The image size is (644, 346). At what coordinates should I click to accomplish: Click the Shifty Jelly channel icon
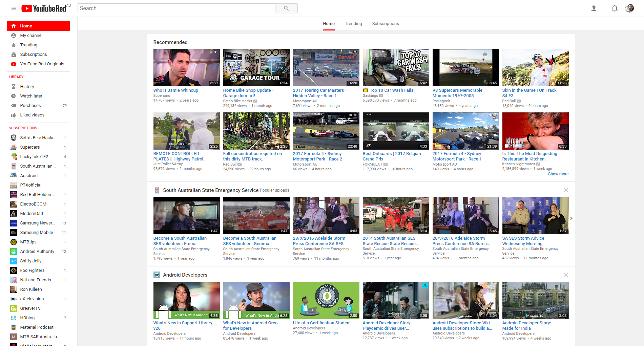tap(14, 261)
